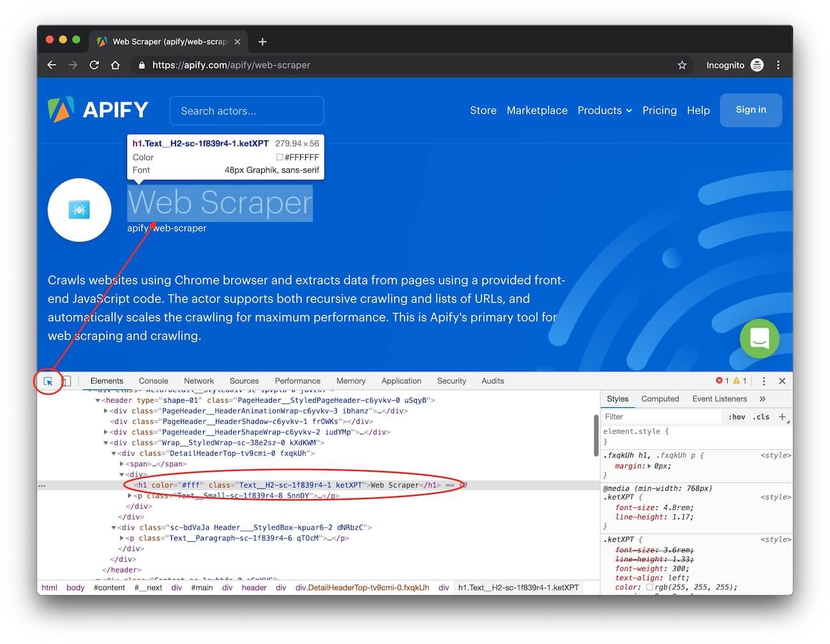Open Chrome three-dot menu

[x=778, y=65]
